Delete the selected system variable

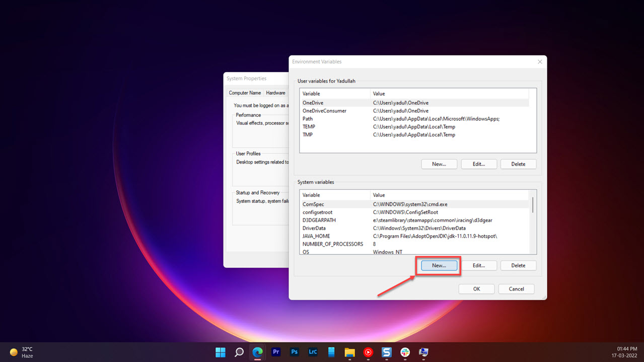(x=518, y=265)
